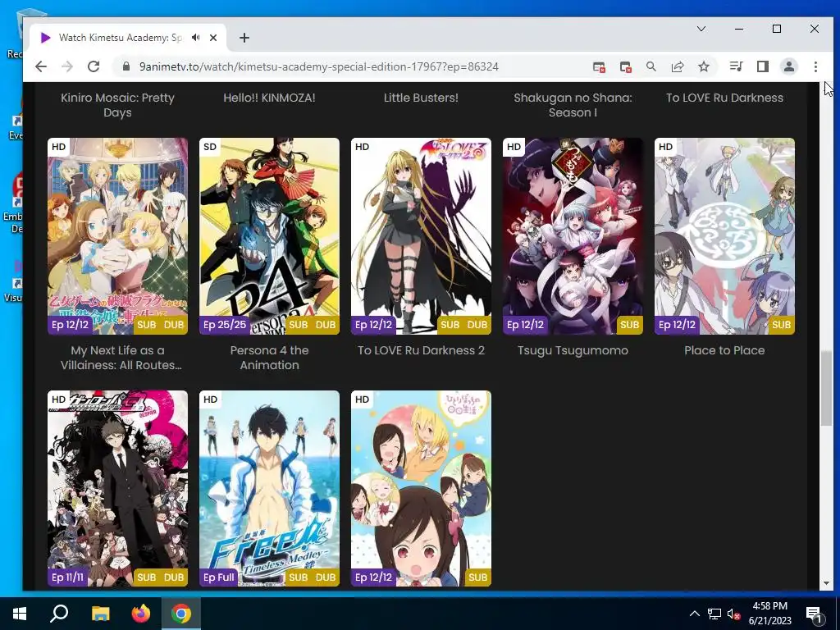This screenshot has width=840, height=630.
Task: Click Place to Place title text
Action: tap(724, 350)
